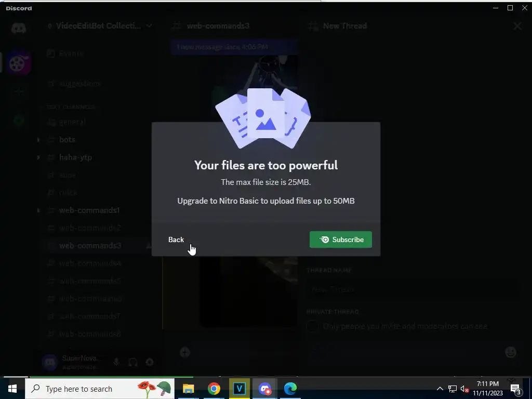This screenshot has width=532, height=399.
Task: Click the Add a Server plus icon
Action: coord(18,91)
